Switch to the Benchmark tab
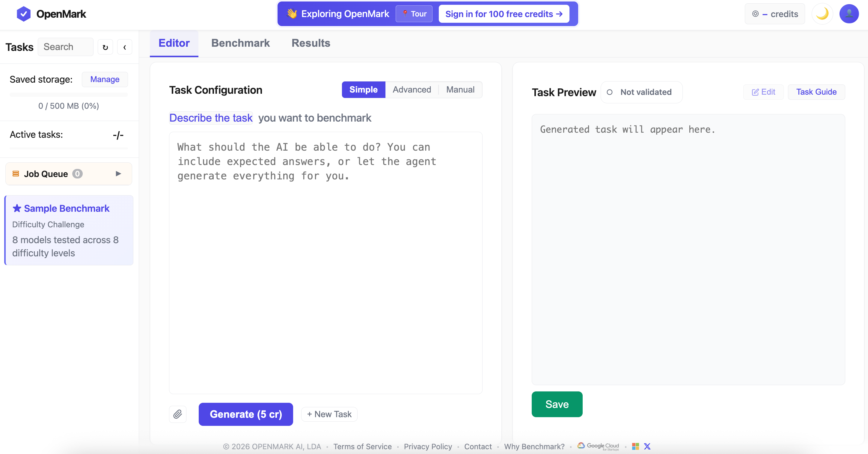Image resolution: width=868 pixels, height=454 pixels. [240, 43]
